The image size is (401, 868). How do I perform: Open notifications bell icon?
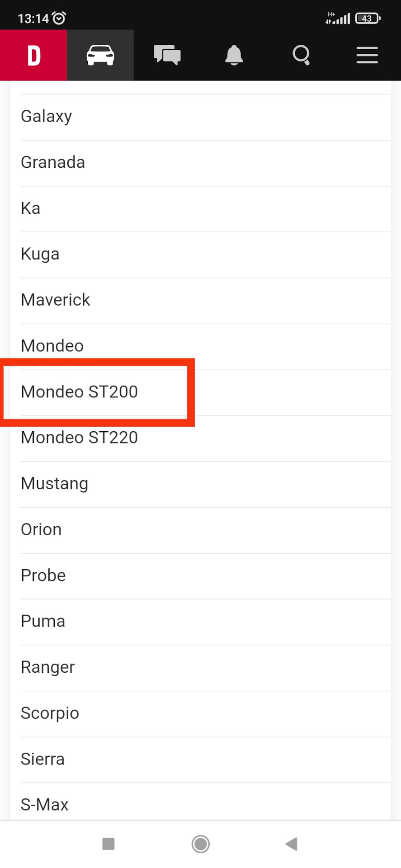[234, 55]
